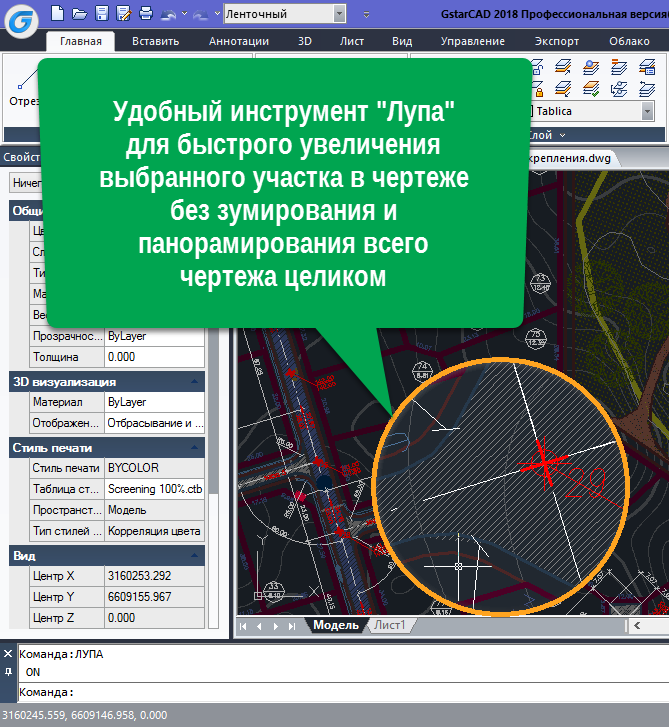
Task: Click the Корреляция цвета value
Action: 154,531
